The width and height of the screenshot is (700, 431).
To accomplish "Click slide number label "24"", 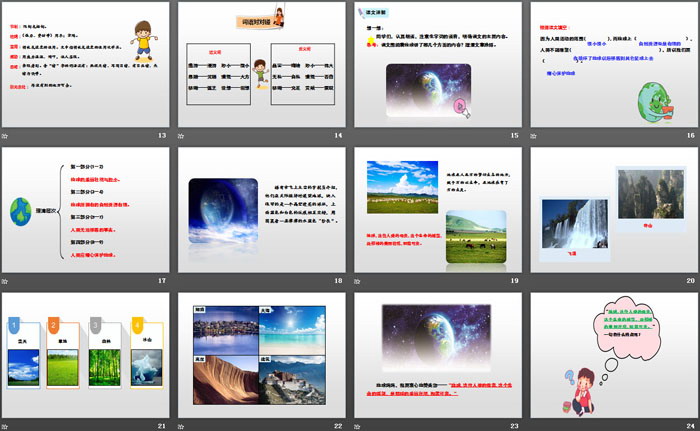I will (x=691, y=426).
